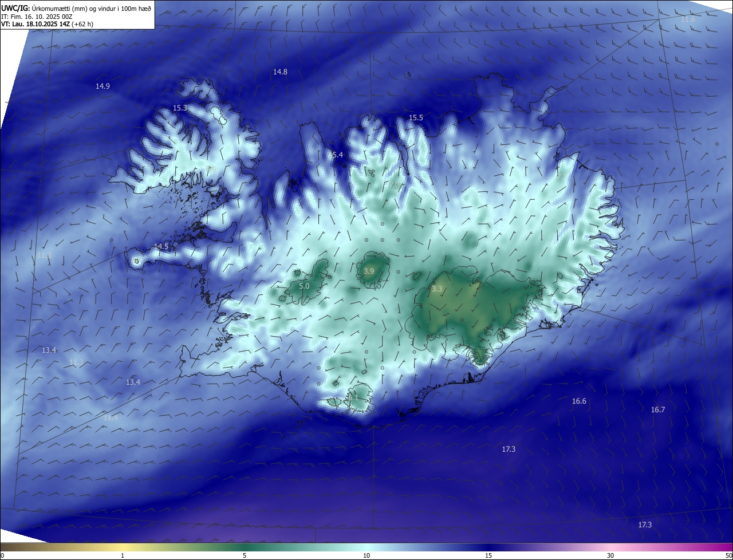The height and width of the screenshot is (560, 733).
Task: Click the 30 tick on the color scale
Action: coord(610,555)
